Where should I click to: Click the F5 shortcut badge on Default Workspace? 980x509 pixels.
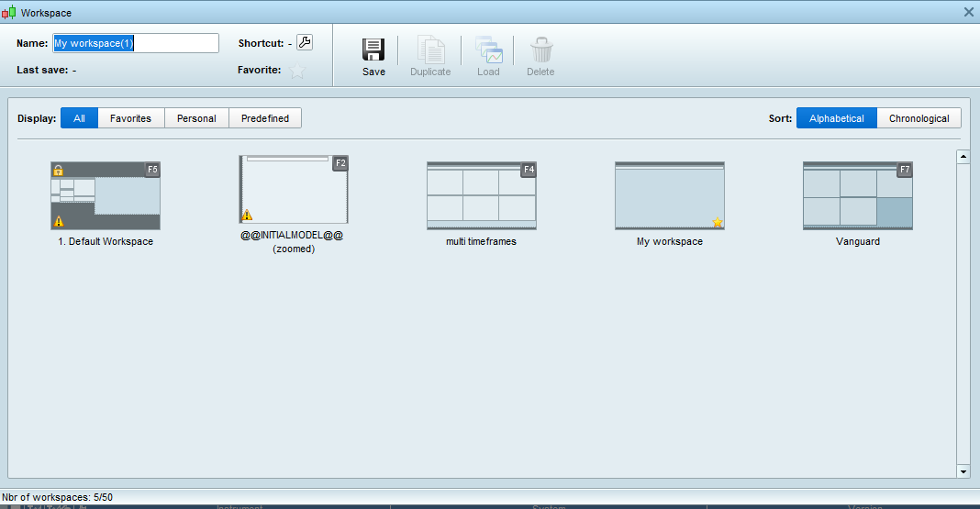pyautogui.click(x=152, y=170)
